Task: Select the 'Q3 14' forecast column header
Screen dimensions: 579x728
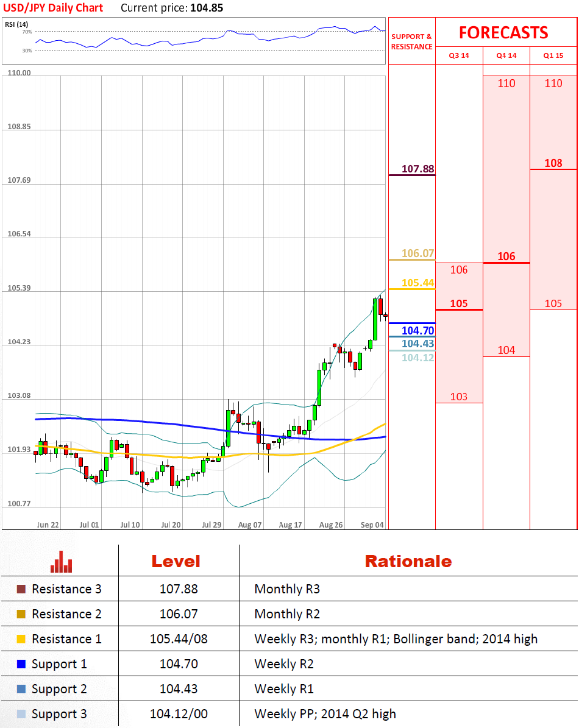Action: pyautogui.click(x=459, y=55)
